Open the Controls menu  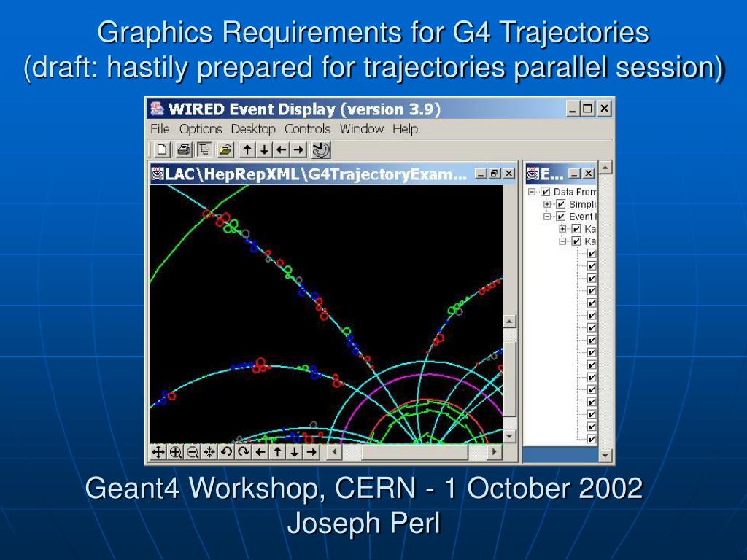click(x=307, y=129)
